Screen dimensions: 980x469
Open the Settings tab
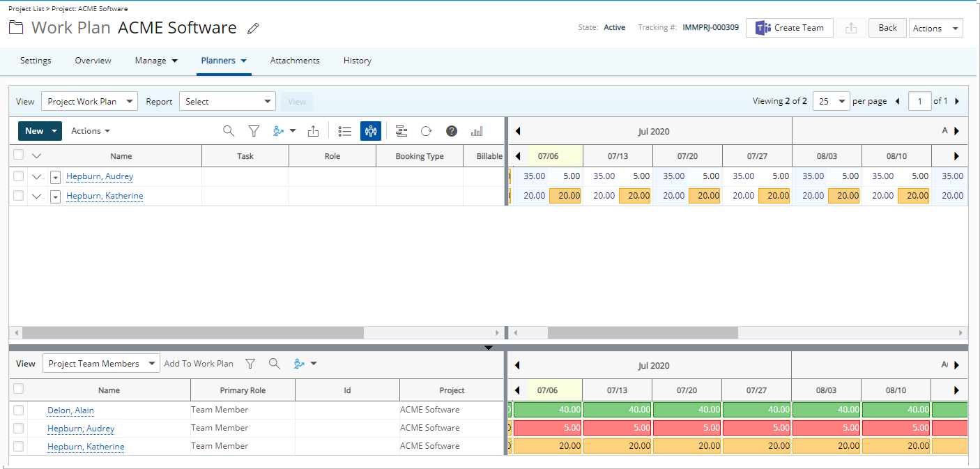[36, 61]
